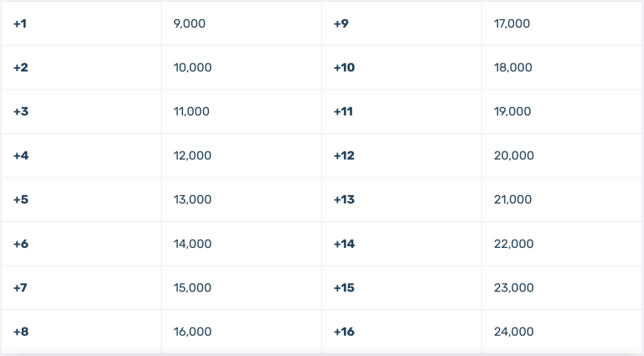The image size is (644, 356).
Task: Click the +14 row label
Action: pyautogui.click(x=344, y=244)
